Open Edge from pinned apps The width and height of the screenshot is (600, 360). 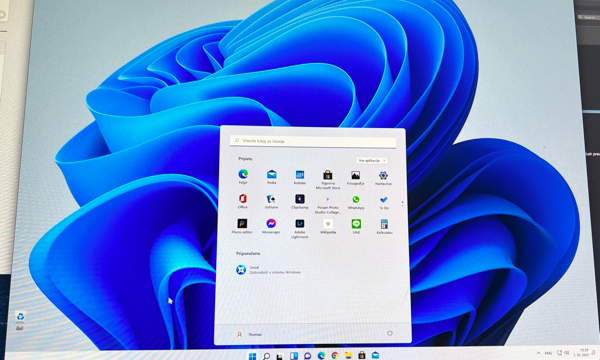tap(243, 177)
